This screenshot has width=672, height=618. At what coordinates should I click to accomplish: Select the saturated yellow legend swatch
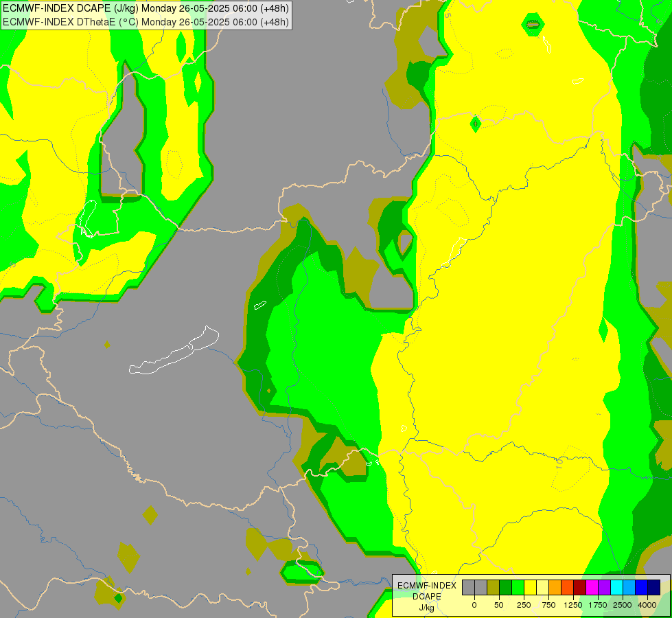click(x=530, y=587)
